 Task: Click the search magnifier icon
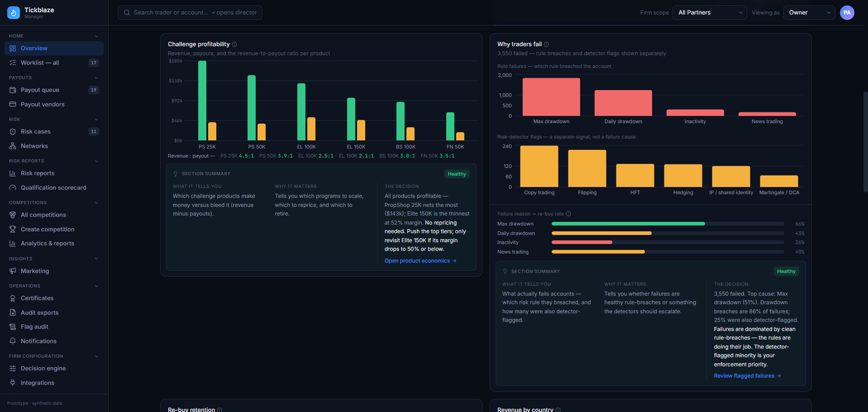127,13
